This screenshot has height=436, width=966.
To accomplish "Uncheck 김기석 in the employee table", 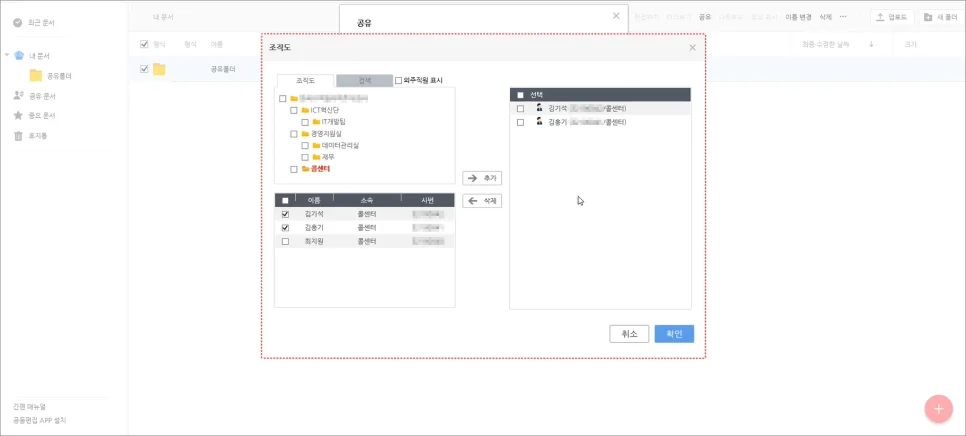I will click(x=285, y=214).
